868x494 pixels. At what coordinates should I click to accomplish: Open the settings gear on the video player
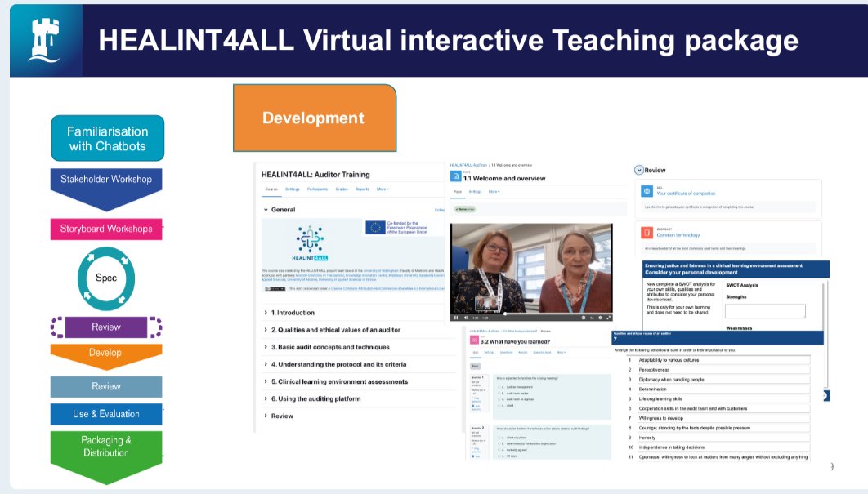(x=600, y=317)
